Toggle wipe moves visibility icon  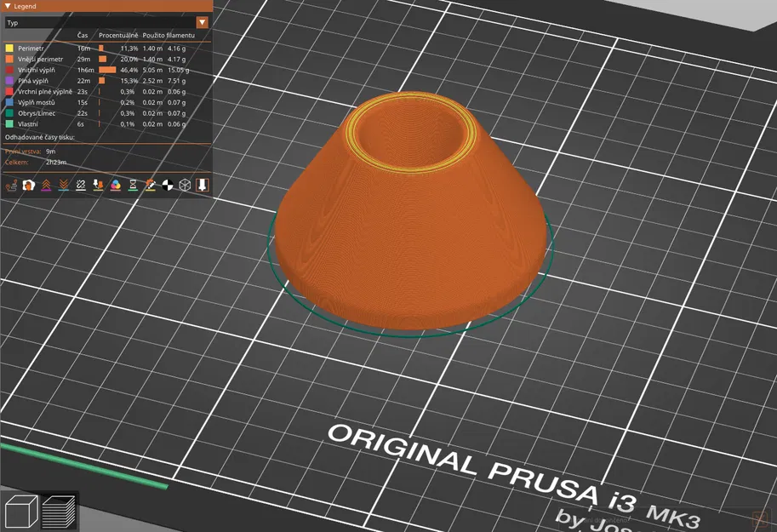tap(29, 186)
